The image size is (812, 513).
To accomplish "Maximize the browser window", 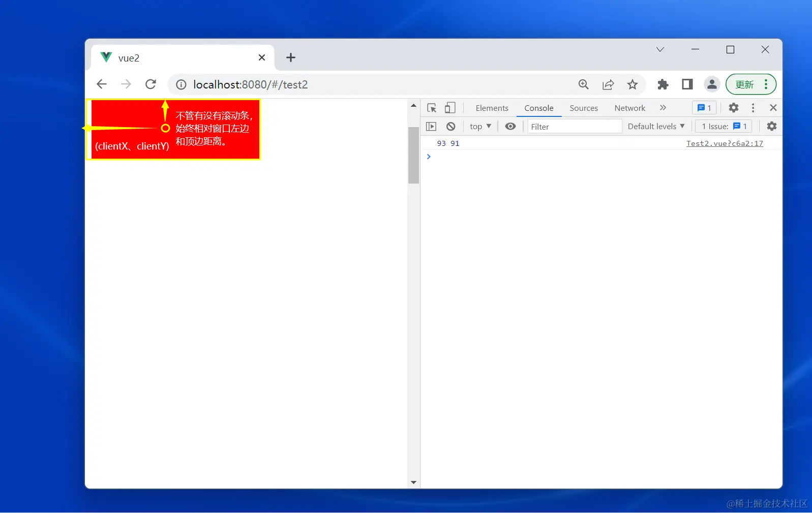I will (x=730, y=49).
